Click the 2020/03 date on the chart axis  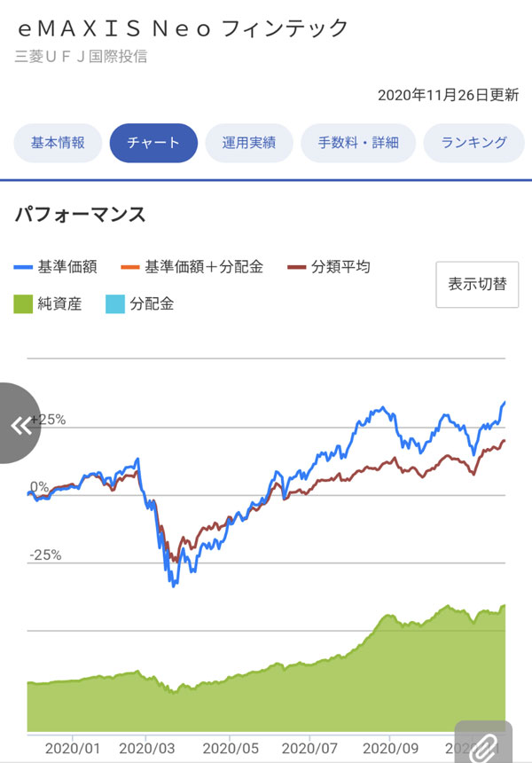pyautogui.click(x=146, y=747)
